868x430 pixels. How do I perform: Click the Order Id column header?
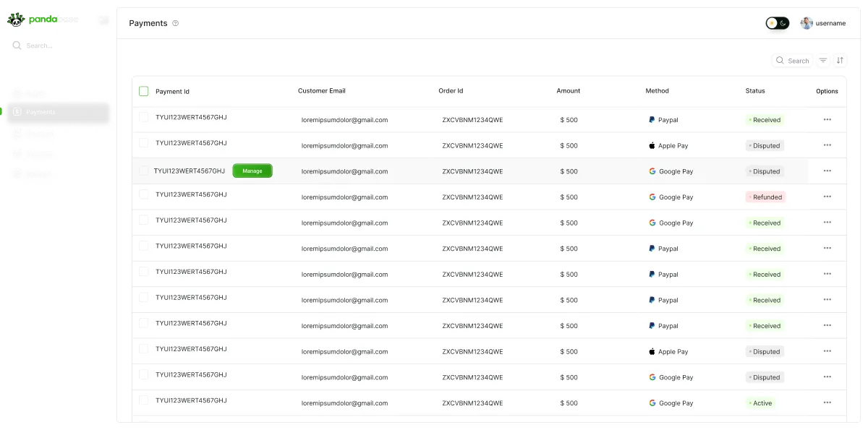(x=451, y=91)
